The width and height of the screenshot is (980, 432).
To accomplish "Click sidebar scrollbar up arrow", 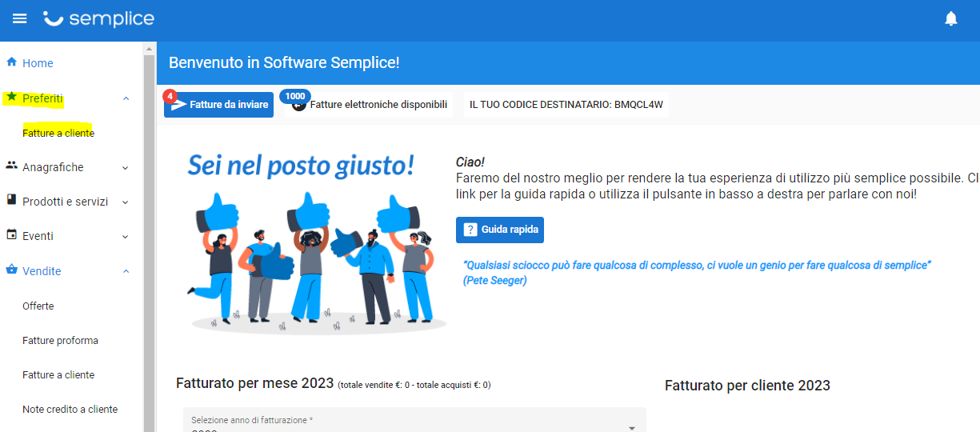I will point(149,49).
